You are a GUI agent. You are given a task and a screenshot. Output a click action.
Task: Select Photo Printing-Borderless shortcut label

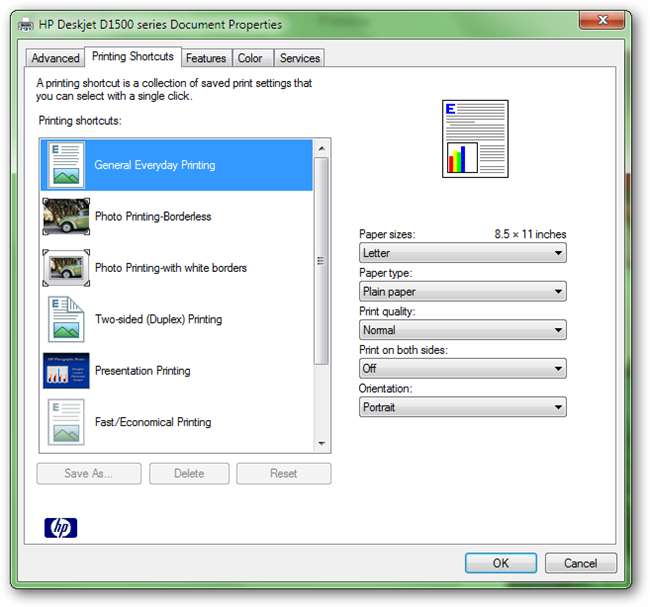point(153,216)
